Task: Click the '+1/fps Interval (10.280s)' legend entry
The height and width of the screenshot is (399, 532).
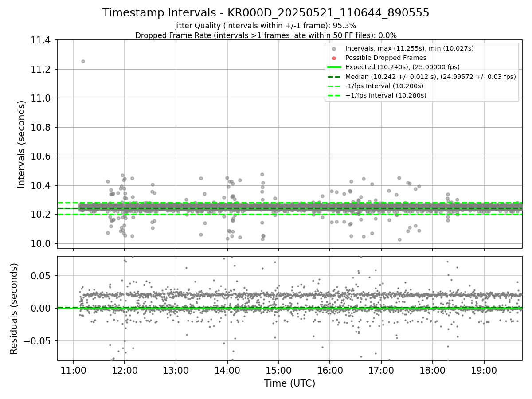Action: 386,95
